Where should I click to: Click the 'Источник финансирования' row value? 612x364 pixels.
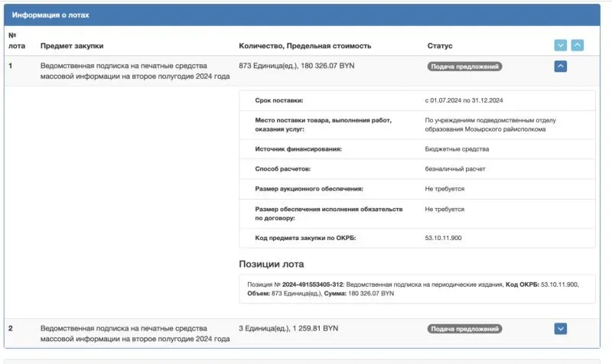[457, 149]
